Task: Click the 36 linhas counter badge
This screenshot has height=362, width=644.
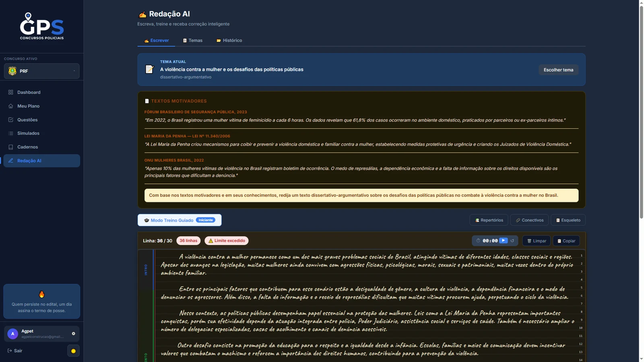Action: (x=188, y=241)
